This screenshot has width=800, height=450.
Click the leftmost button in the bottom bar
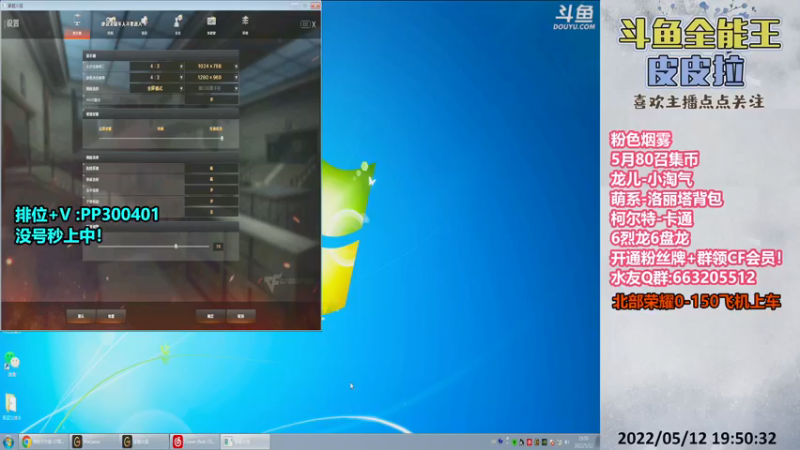(81, 316)
